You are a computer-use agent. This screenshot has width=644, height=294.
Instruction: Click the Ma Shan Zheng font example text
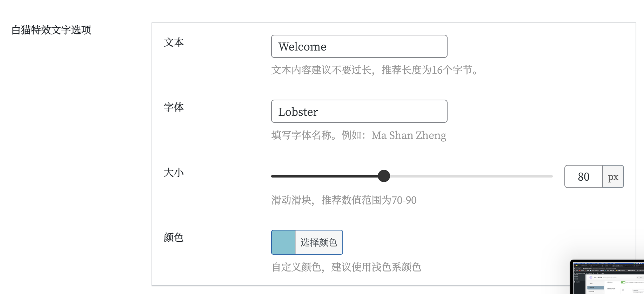(408, 135)
